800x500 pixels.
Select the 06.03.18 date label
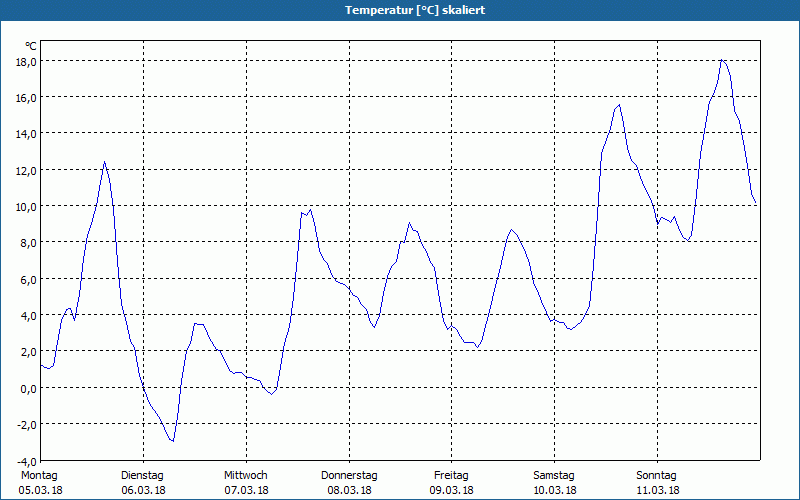pos(143,490)
